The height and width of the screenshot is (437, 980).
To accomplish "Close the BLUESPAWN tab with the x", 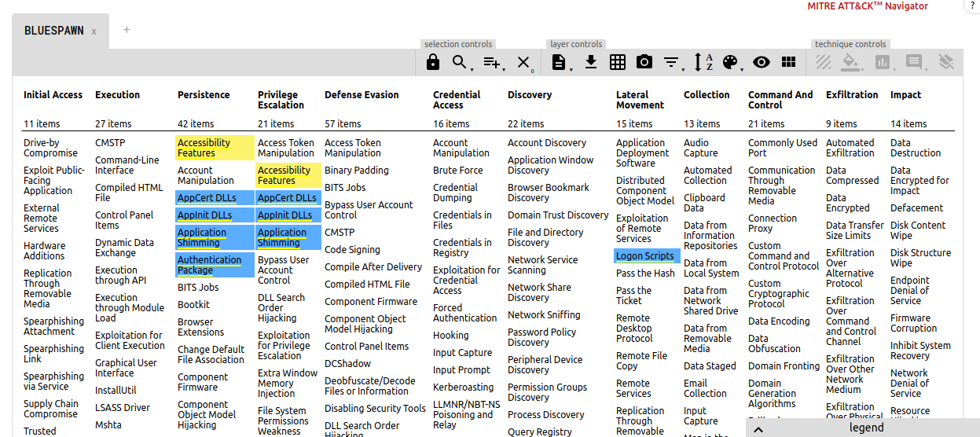I will tap(94, 31).
